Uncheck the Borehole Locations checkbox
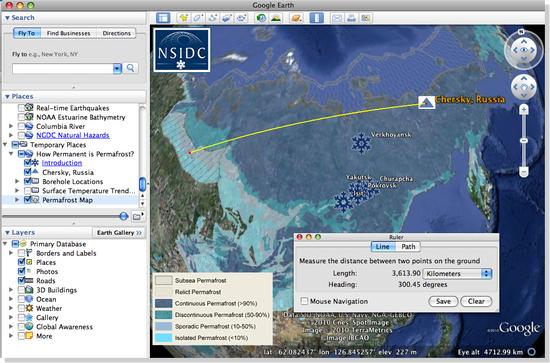The image size is (550, 363). [28, 181]
